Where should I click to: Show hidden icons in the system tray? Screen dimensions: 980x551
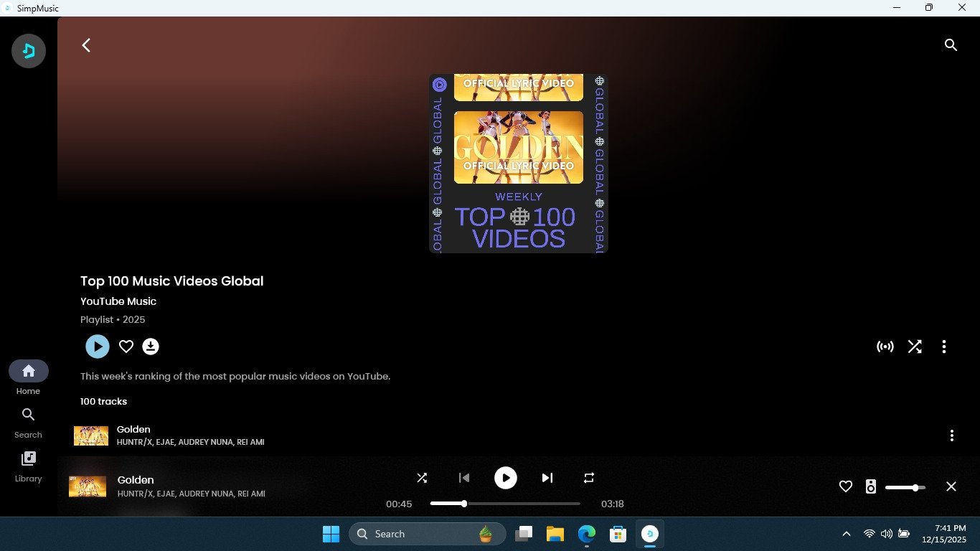click(847, 534)
